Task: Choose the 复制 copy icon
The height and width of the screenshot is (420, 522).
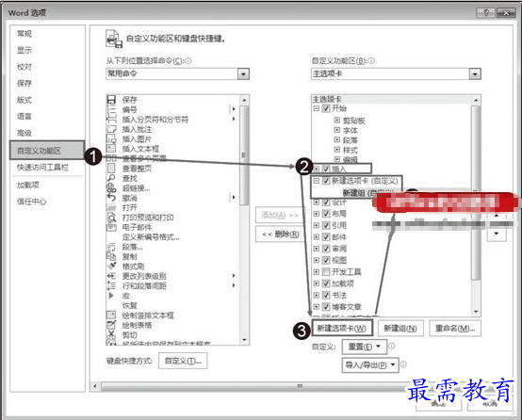Action: coord(111,256)
